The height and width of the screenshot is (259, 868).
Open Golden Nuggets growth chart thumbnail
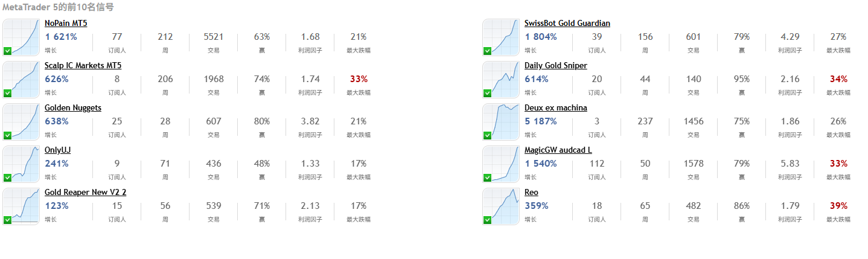pyautogui.click(x=21, y=121)
